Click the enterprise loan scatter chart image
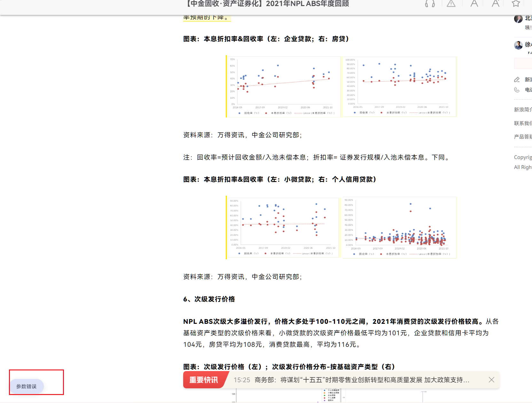The width and height of the screenshot is (532, 403). click(x=284, y=87)
